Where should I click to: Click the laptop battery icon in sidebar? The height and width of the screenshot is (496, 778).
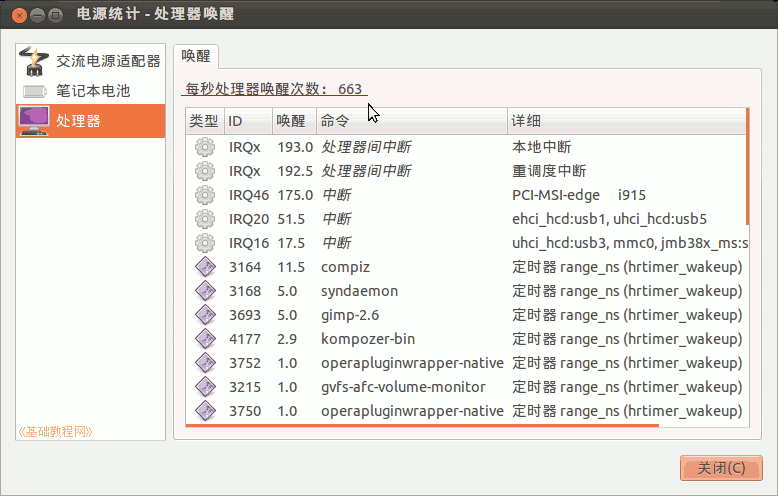pyautogui.click(x=35, y=91)
